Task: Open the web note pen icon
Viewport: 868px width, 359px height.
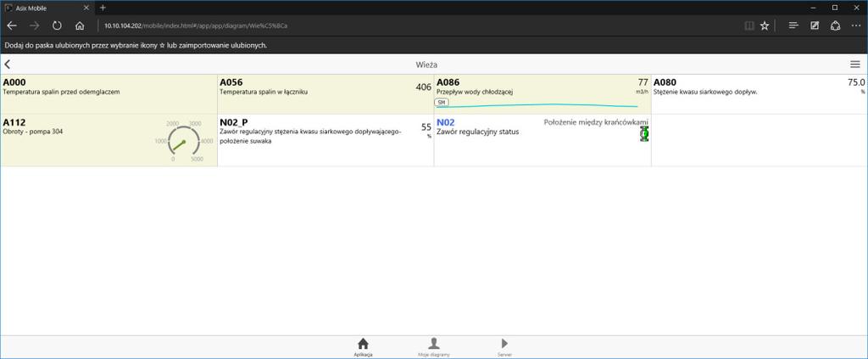Action: click(815, 25)
